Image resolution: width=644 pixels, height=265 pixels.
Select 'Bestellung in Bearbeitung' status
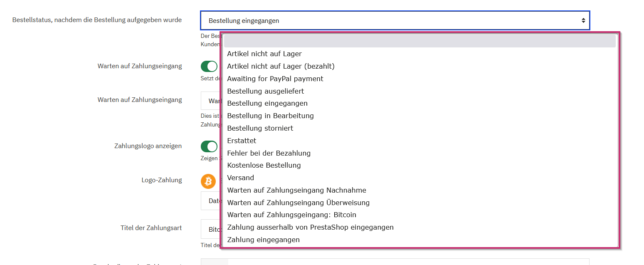tap(270, 116)
